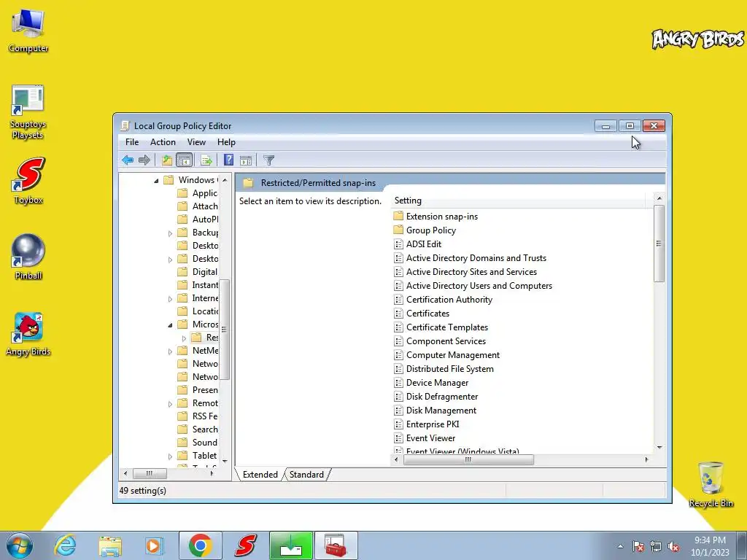747x560 pixels.
Task: Click the network tray icon
Action: tap(656, 547)
